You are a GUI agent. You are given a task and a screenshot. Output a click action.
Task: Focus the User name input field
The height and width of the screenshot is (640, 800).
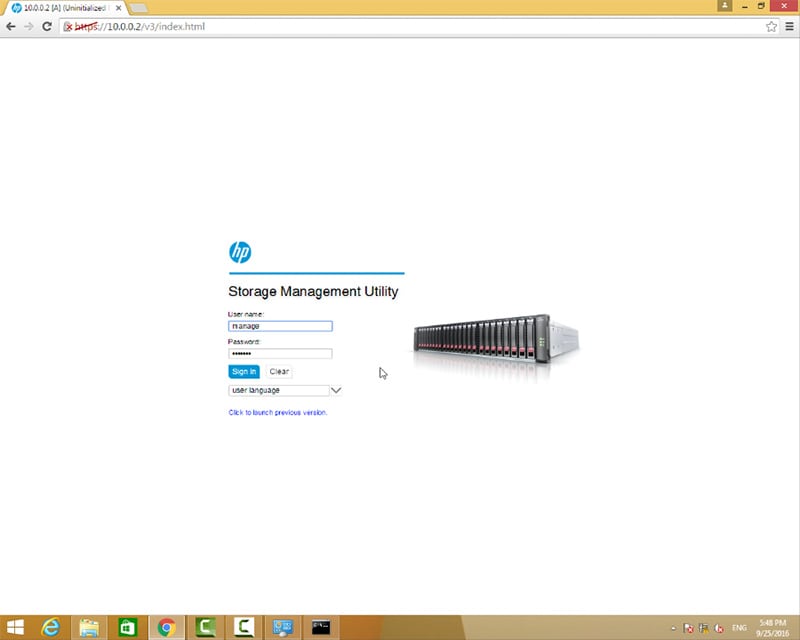coord(280,326)
